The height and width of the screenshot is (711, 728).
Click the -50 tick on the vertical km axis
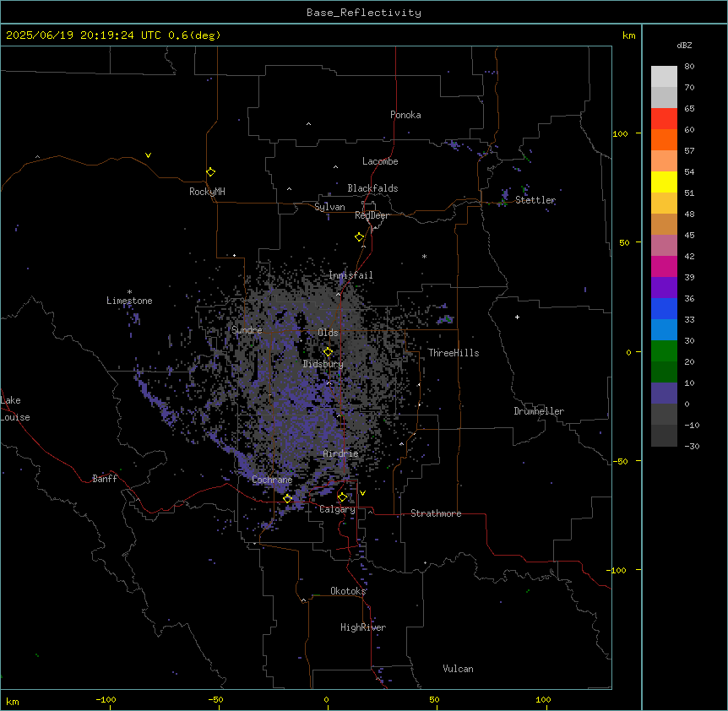(x=620, y=461)
